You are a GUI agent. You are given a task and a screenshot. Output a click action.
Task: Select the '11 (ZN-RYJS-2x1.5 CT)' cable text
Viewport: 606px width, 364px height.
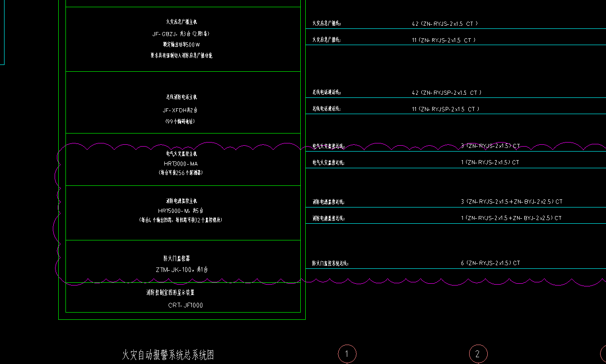pos(444,40)
